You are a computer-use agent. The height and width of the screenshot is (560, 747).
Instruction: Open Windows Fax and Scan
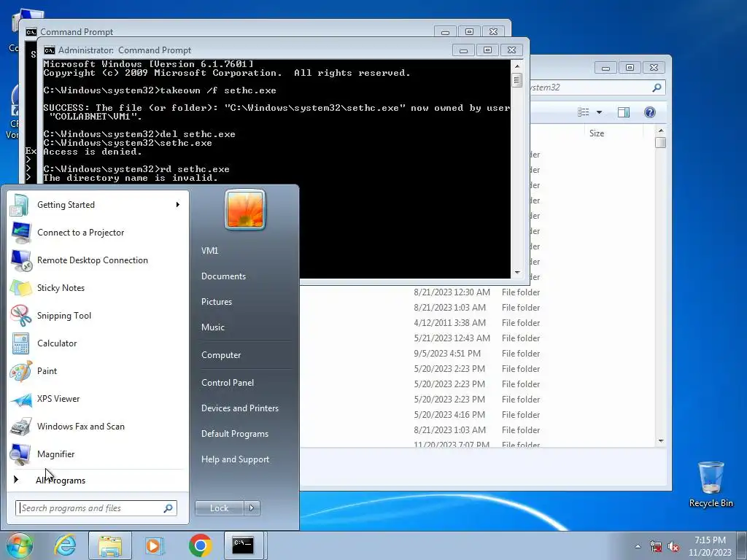98,426
